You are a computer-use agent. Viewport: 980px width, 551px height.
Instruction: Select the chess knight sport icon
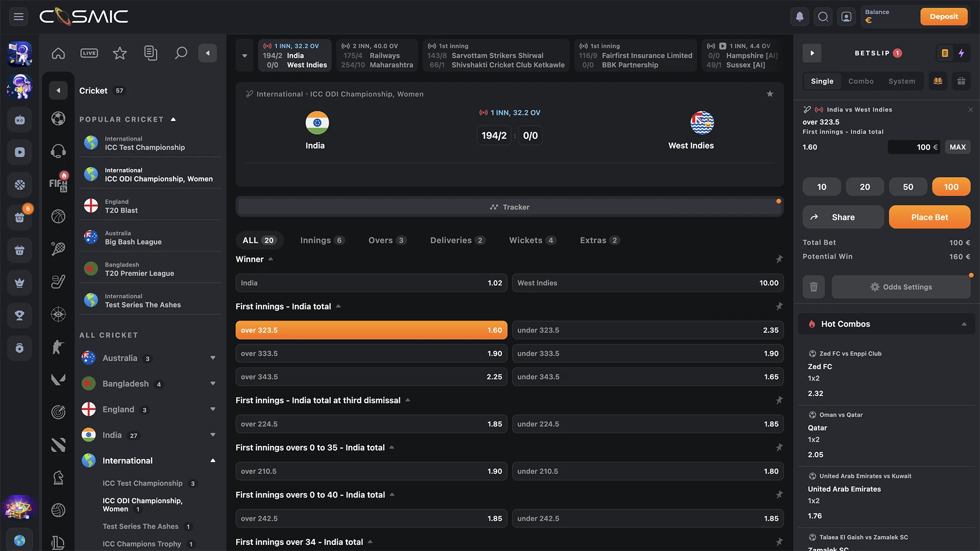click(58, 478)
